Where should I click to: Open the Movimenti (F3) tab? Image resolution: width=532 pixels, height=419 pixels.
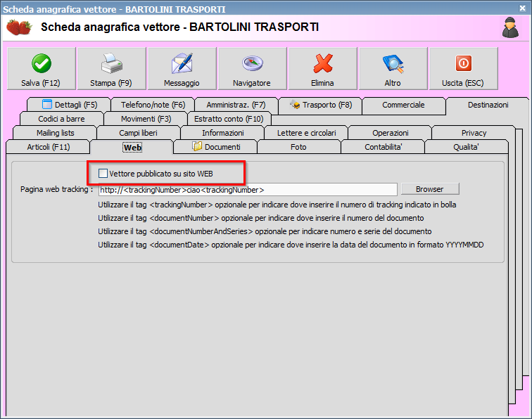[146, 119]
